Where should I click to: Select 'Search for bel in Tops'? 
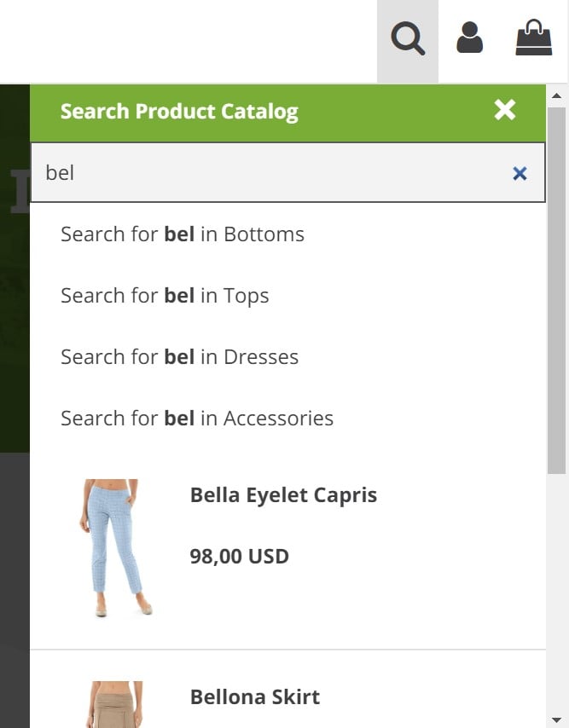165,296
